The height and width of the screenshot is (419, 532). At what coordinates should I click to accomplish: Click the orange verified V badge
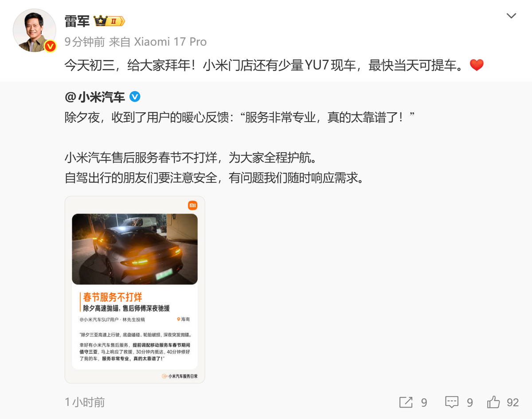pos(50,46)
